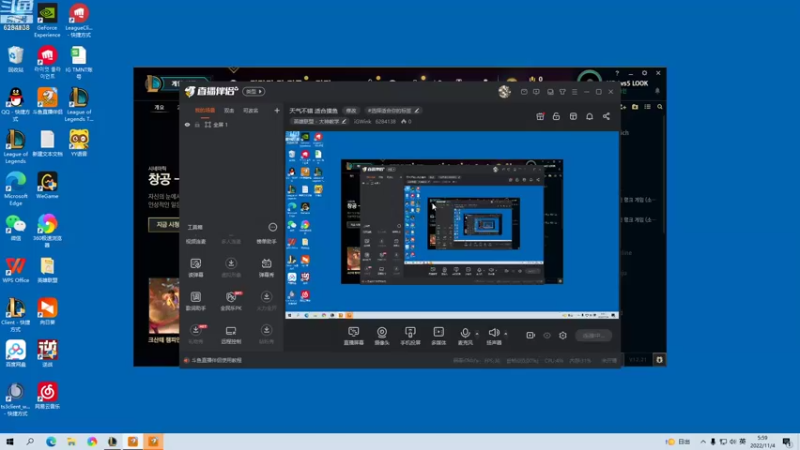The height and width of the screenshot is (450, 800).
Task: Open the skin icon in streaming title bar
Action: pyautogui.click(x=562, y=92)
